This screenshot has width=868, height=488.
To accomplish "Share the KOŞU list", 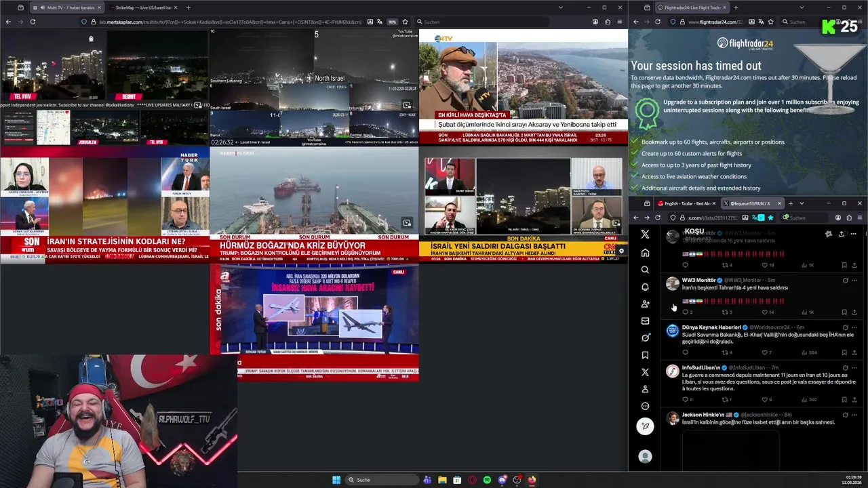I will pyautogui.click(x=841, y=234).
